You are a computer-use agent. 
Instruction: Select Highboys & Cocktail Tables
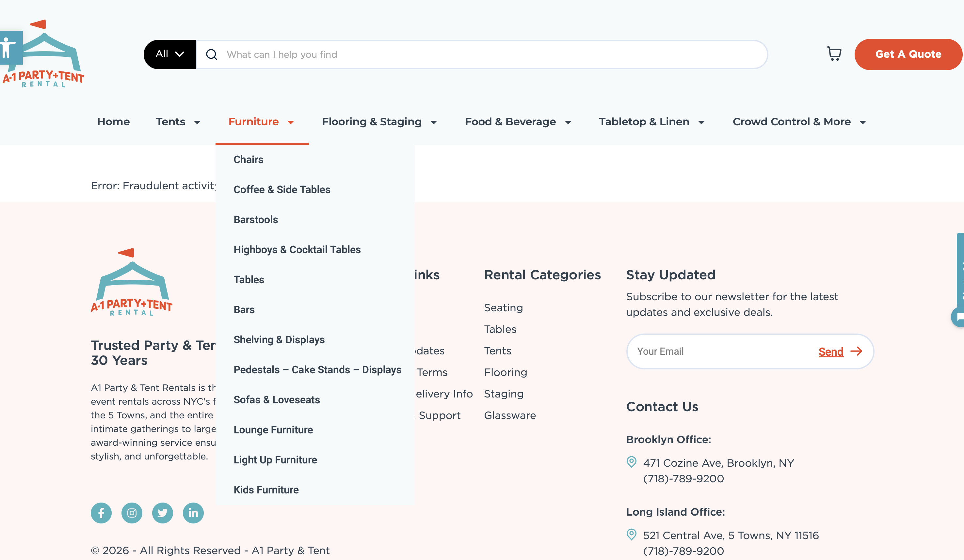[297, 250]
